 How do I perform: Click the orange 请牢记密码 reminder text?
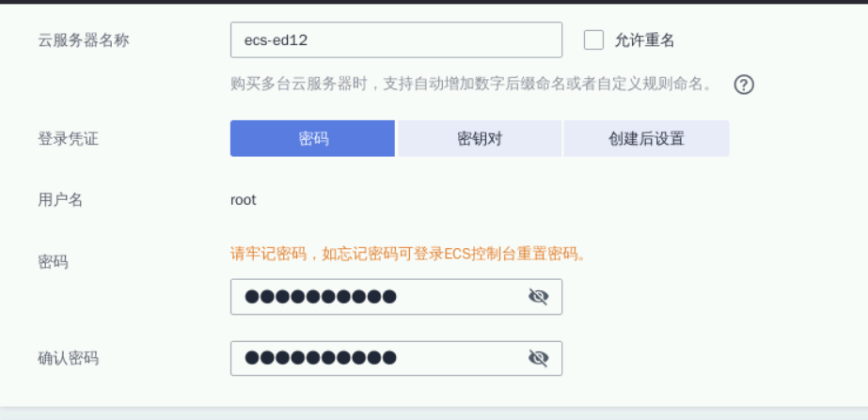click(x=408, y=254)
